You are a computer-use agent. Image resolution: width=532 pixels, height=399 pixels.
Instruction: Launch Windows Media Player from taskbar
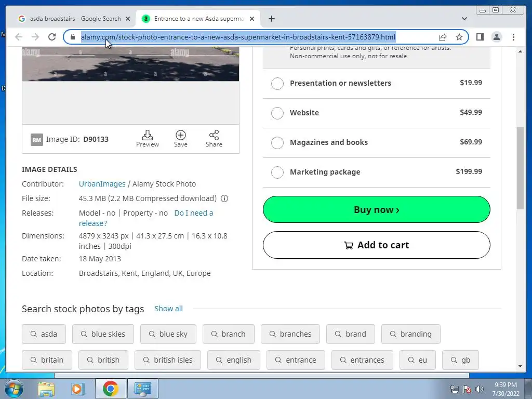tap(77, 389)
